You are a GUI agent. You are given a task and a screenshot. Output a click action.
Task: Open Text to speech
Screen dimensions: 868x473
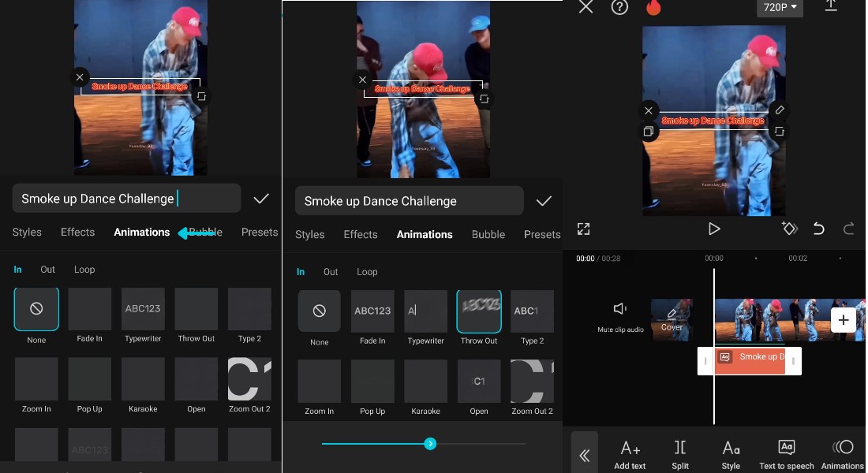coord(787,455)
